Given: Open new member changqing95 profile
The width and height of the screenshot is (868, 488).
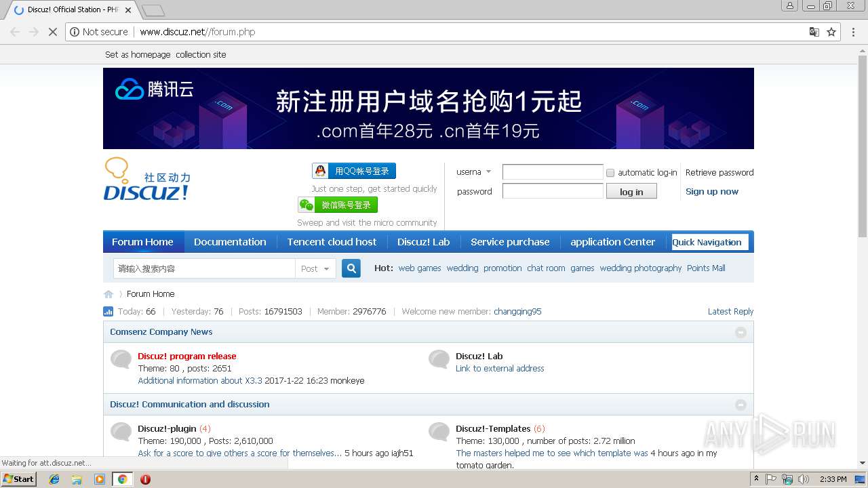Looking at the screenshot, I should [x=517, y=312].
